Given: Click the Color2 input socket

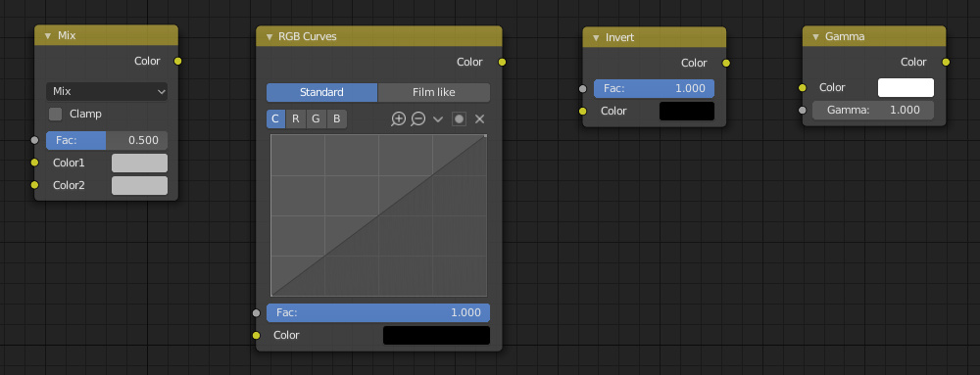Looking at the screenshot, I should (x=35, y=185).
